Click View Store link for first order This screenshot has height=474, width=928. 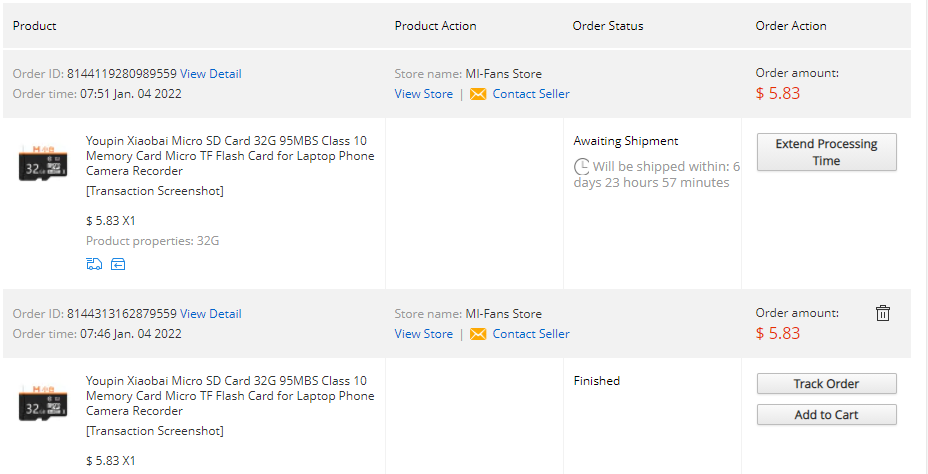424,94
